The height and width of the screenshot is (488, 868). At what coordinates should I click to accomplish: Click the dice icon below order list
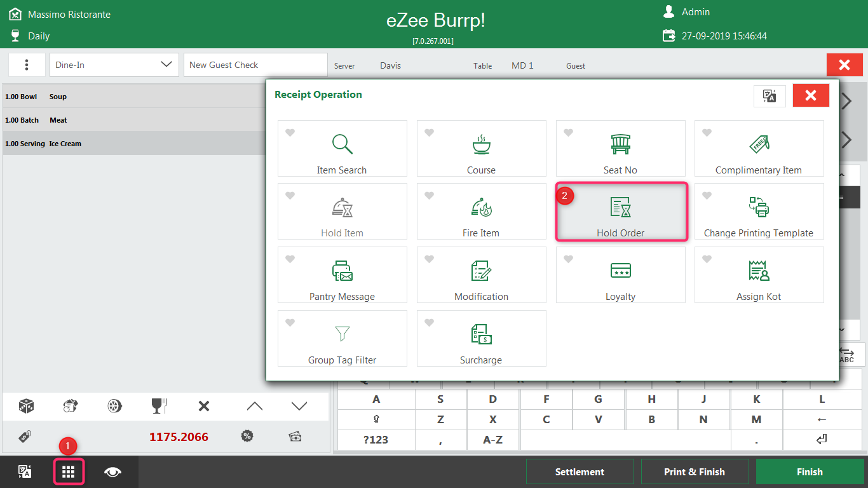[x=26, y=406]
